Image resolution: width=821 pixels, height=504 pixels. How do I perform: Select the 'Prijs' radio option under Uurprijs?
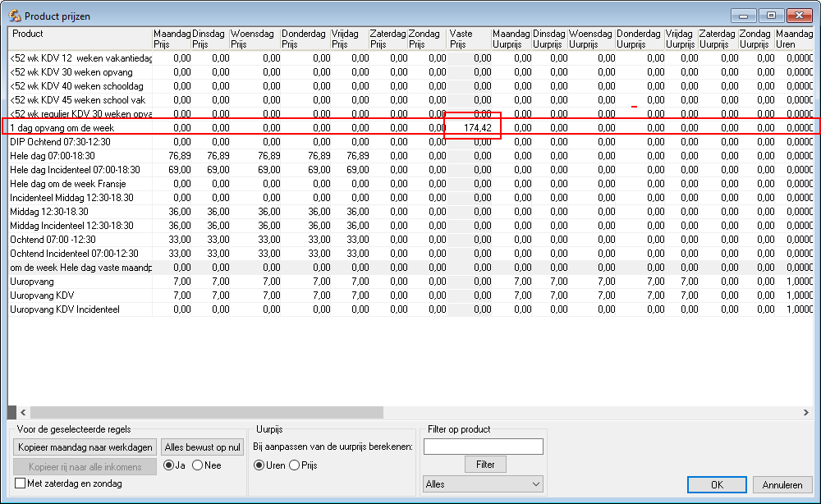[295, 465]
